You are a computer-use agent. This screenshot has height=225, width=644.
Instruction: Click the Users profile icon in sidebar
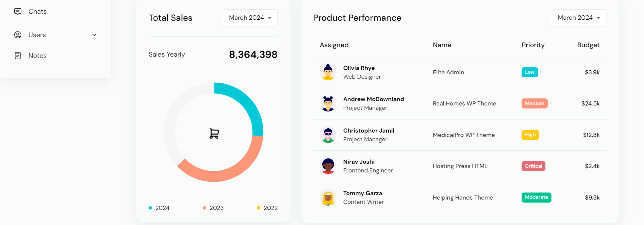(18, 35)
